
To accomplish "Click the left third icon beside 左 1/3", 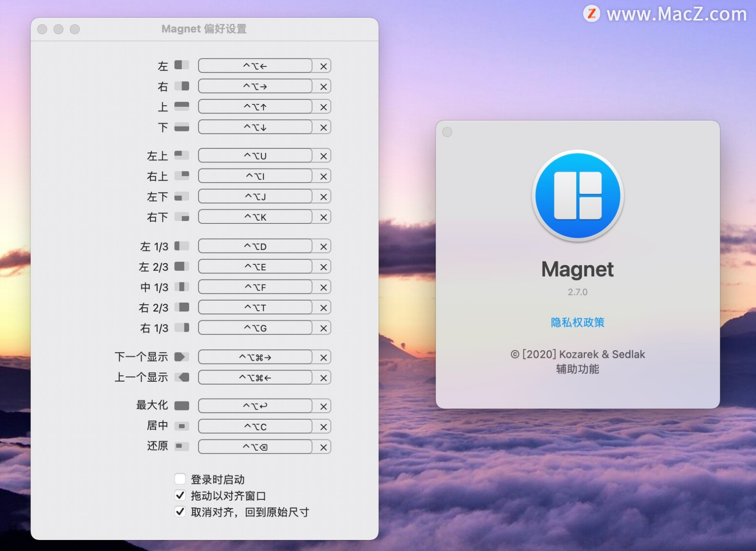I will 182,246.
